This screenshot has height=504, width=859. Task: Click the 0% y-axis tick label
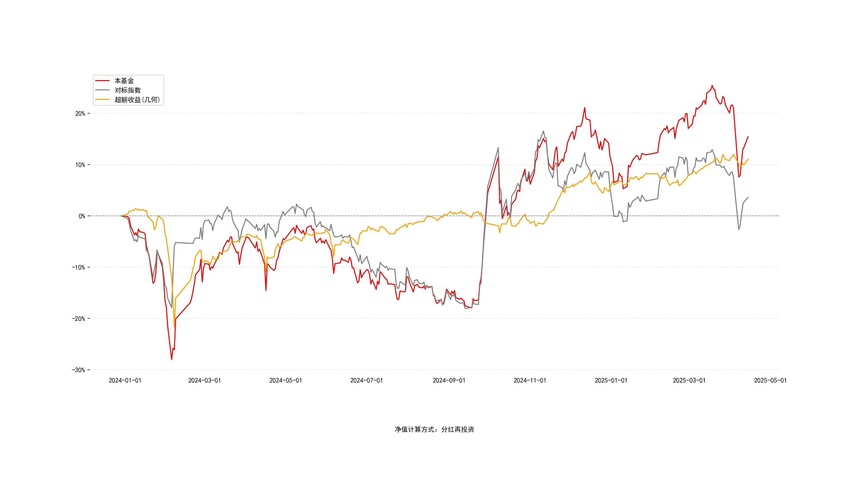point(82,216)
